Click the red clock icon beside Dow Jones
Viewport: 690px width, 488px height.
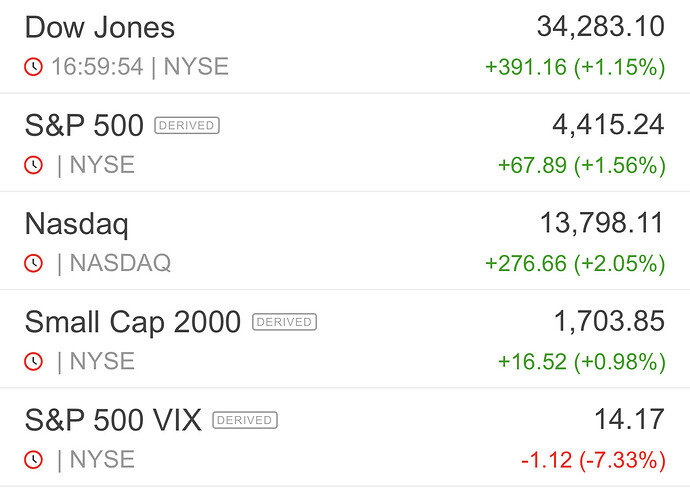click(34, 67)
